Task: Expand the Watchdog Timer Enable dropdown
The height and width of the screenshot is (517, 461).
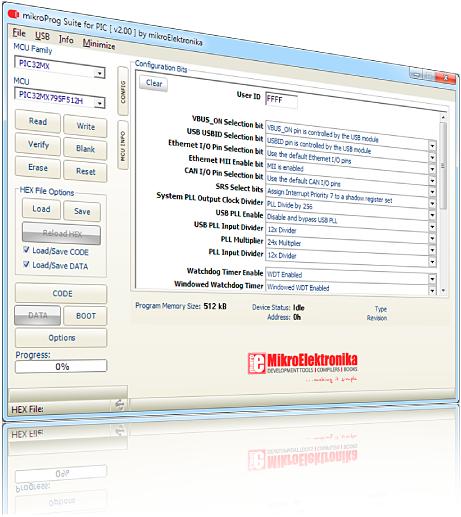Action: 432,278
